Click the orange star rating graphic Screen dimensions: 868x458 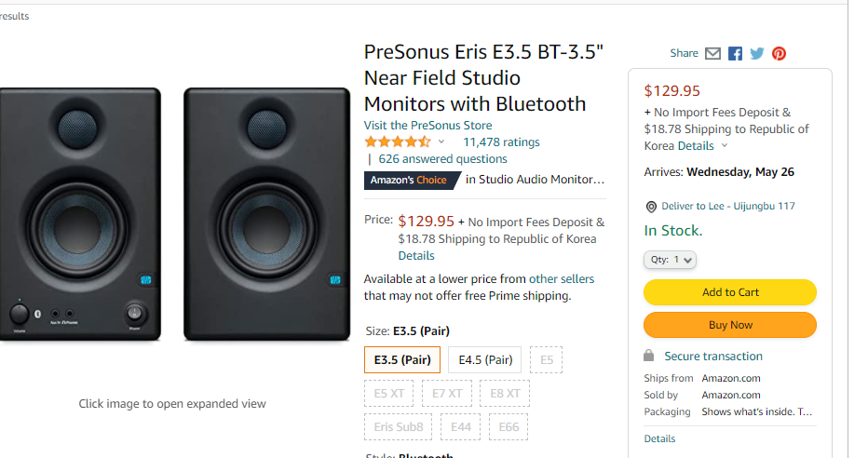click(x=397, y=142)
